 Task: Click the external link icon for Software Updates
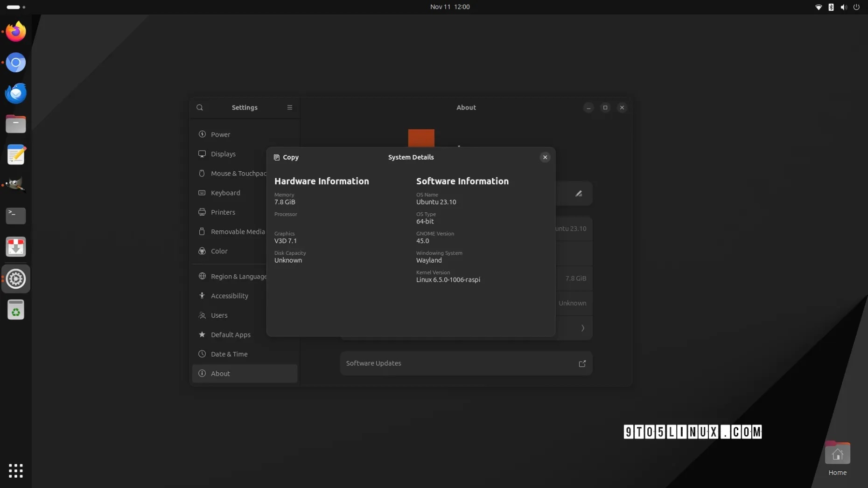[582, 363]
